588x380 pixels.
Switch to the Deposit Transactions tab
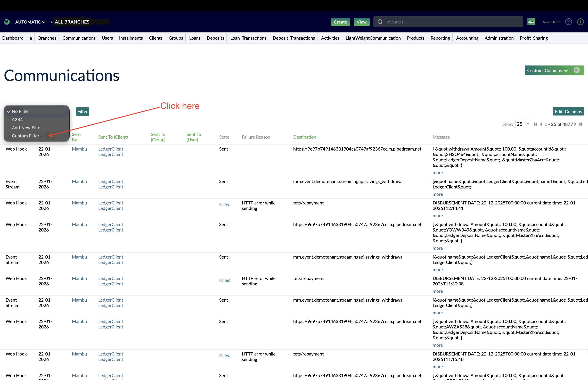(293, 38)
